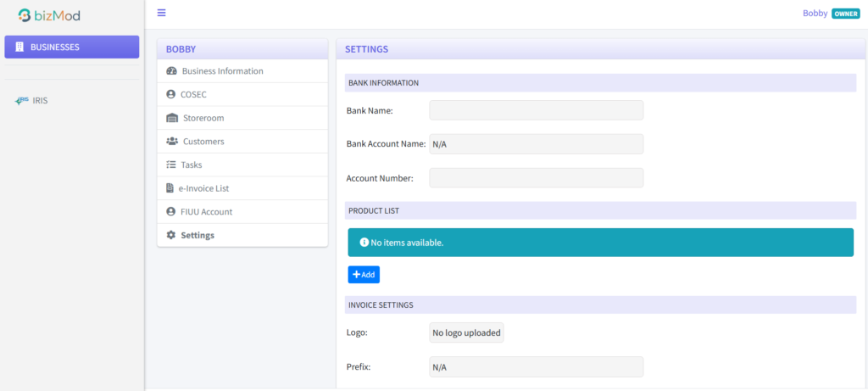This screenshot has width=868, height=391.
Task: Click the warehouse icon beside Storeroom
Action: [x=172, y=118]
